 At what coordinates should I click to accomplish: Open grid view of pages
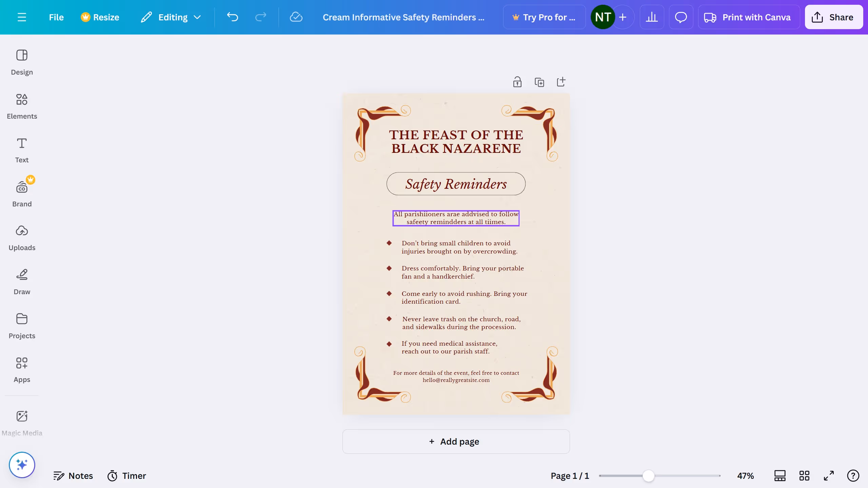click(804, 475)
